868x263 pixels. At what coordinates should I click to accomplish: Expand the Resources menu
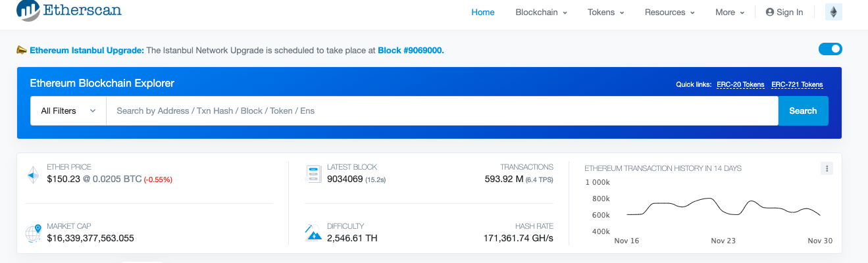pos(669,12)
